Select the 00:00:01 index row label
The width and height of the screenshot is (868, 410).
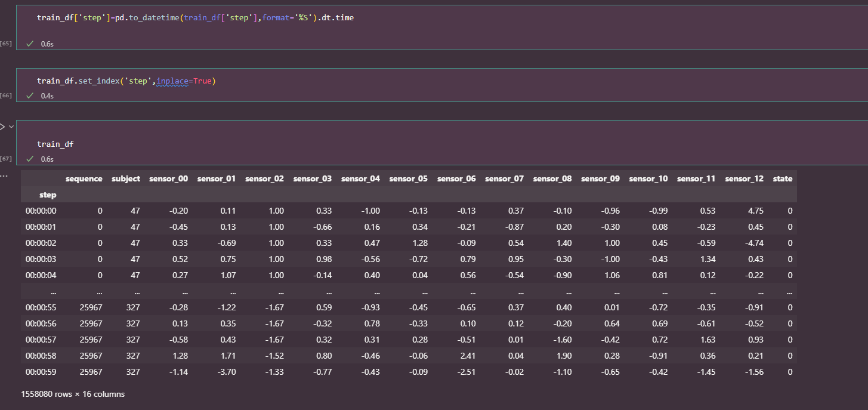point(41,227)
